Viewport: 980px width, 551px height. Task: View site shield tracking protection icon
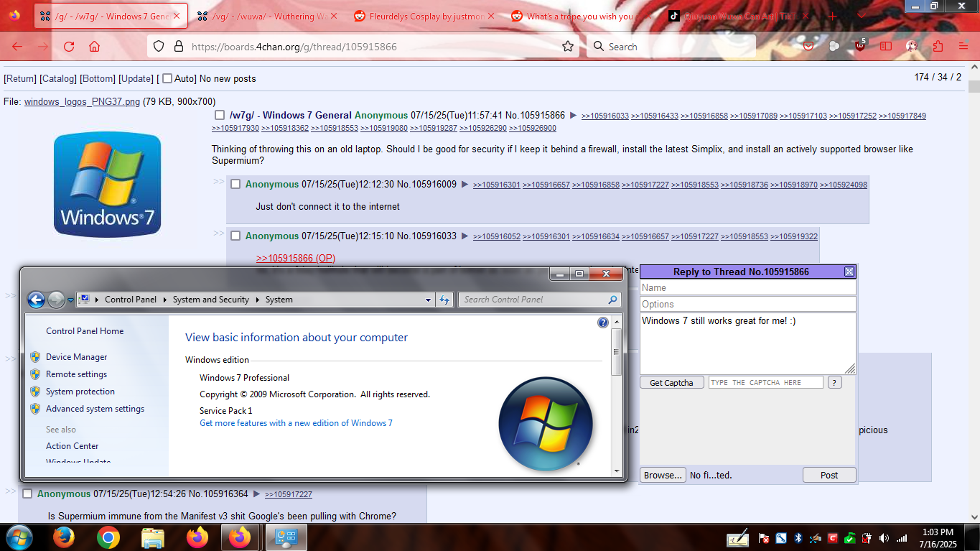tap(159, 47)
